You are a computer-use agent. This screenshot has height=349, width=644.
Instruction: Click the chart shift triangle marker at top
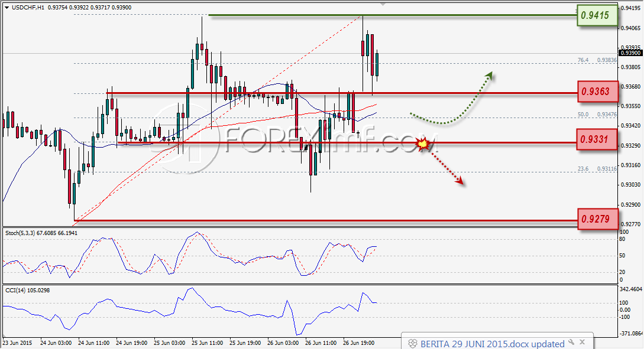click(x=383, y=4)
